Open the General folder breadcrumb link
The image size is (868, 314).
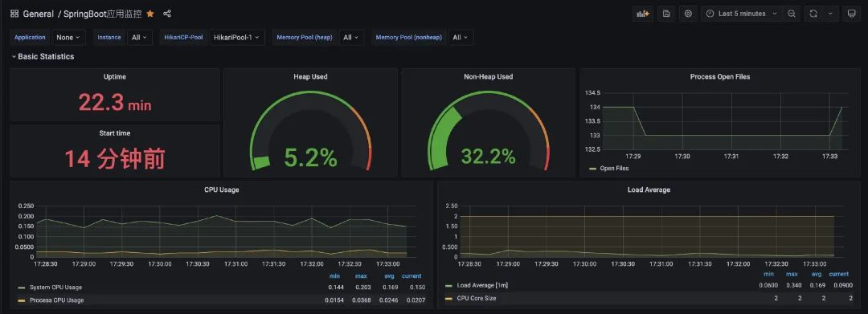(x=39, y=14)
